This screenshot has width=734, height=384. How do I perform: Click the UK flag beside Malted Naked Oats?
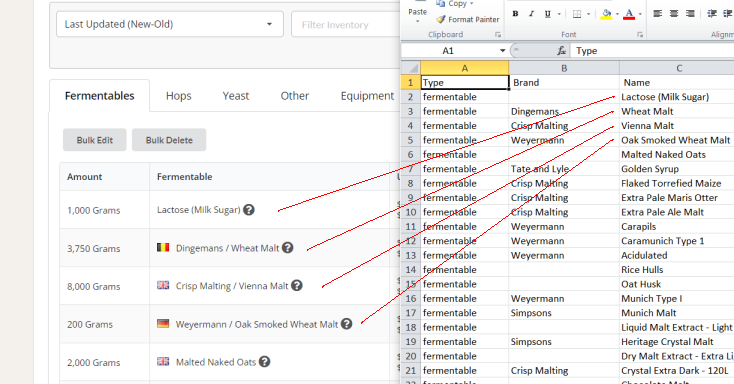point(163,362)
